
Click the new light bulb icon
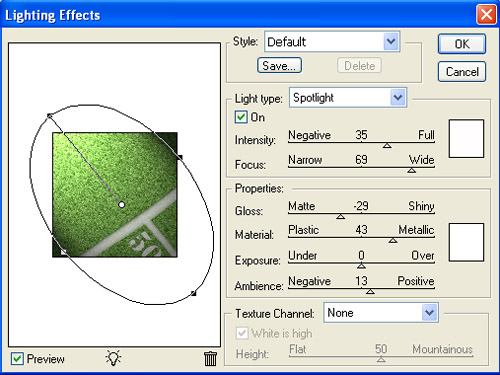113,358
